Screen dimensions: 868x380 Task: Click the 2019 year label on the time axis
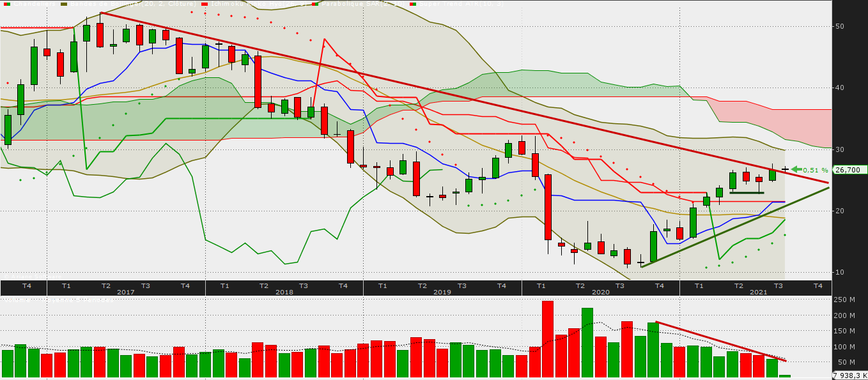(x=442, y=292)
